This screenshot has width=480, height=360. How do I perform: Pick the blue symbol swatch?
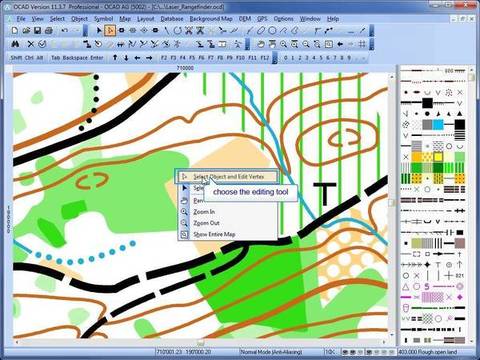point(438,125)
